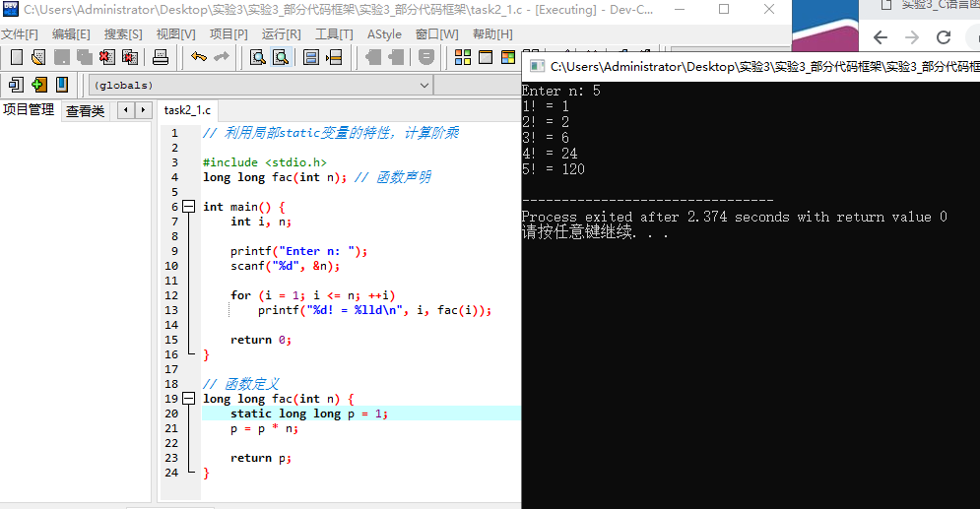Screen dimensions: 980x509
Task: Click the Goto function icon
Action: pyautogui.click(x=310, y=57)
